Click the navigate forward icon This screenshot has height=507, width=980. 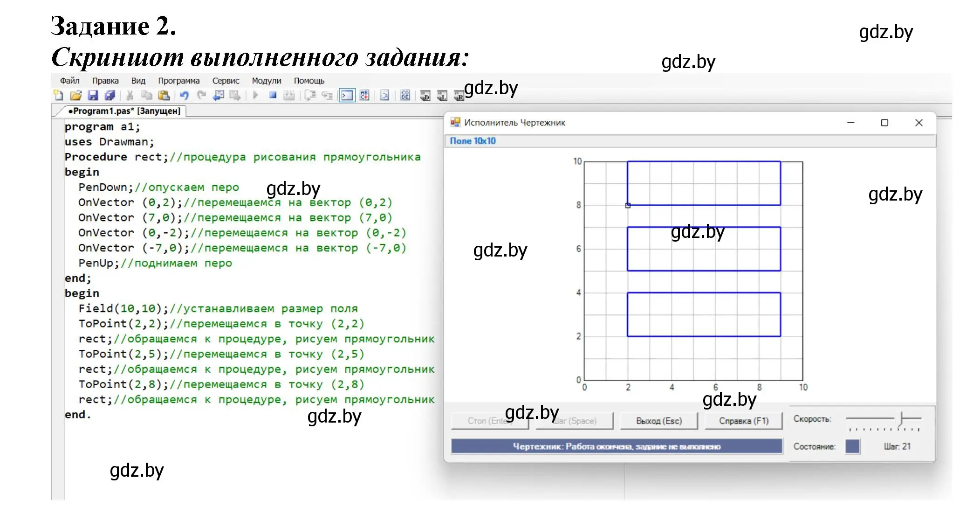click(x=235, y=96)
